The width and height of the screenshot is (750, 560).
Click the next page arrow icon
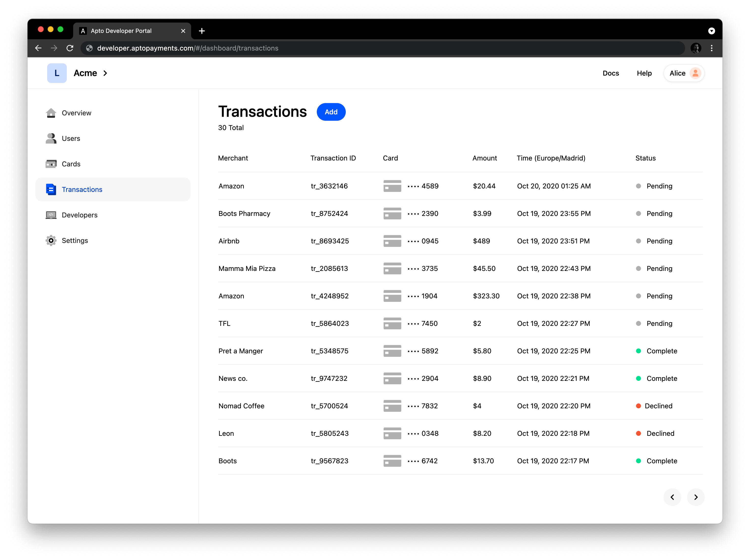coord(696,497)
